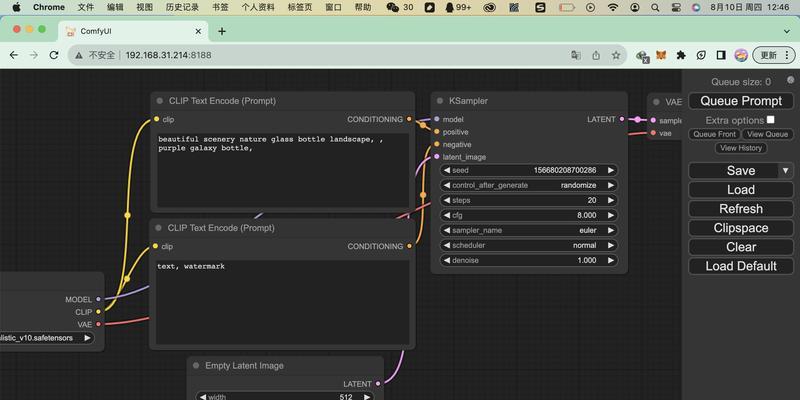
Task: Switch to next scheduler with right arrow
Action: [x=610, y=245]
